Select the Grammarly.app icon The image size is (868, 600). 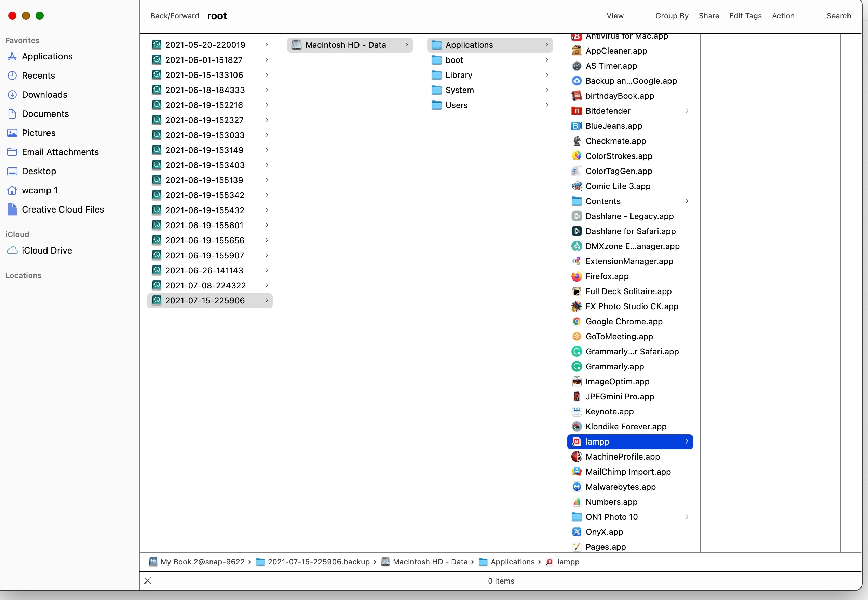(x=576, y=367)
